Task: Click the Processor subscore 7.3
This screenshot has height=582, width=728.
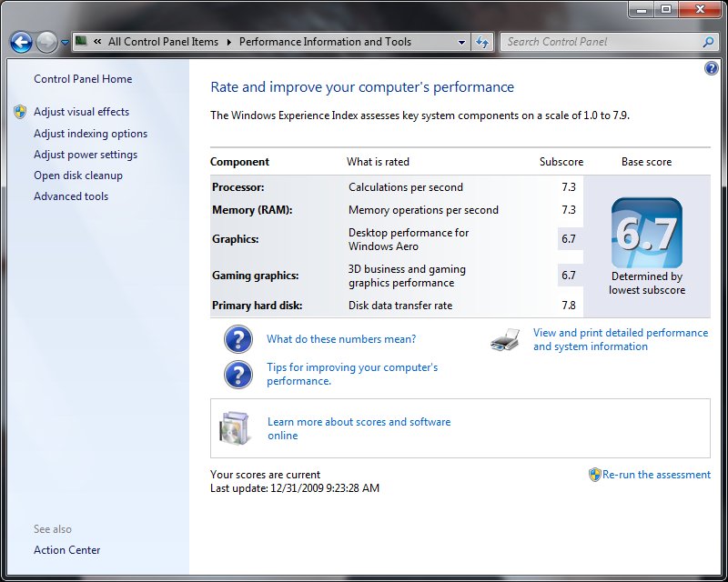Action: (x=569, y=187)
